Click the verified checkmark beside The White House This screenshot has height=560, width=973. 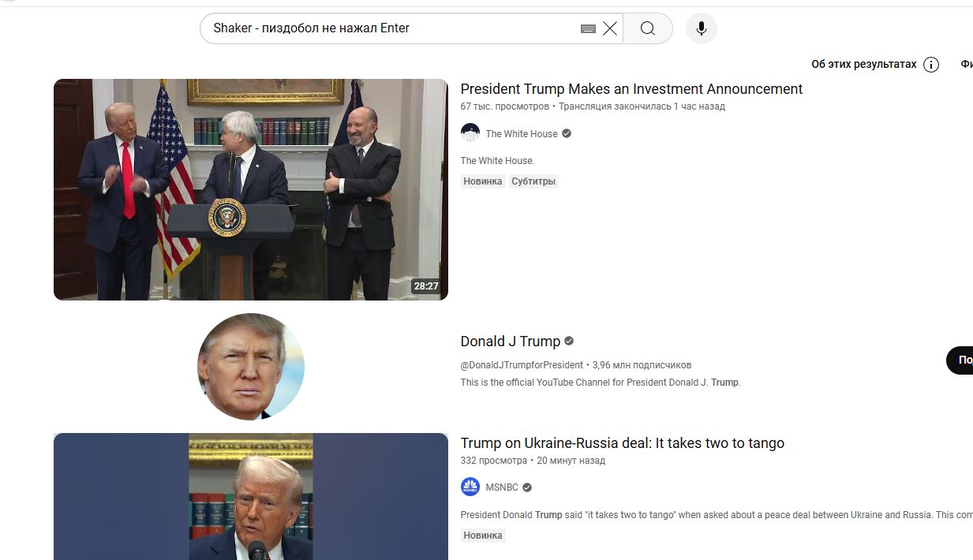(567, 133)
